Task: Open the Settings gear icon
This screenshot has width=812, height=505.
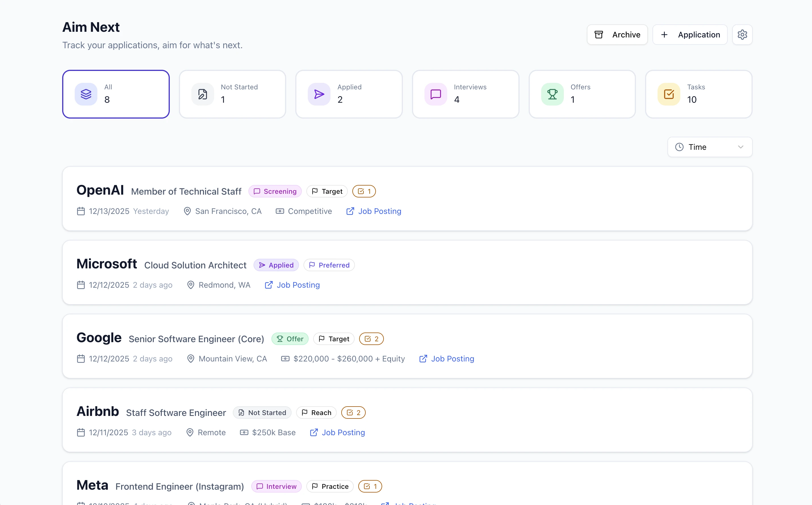Action: [x=742, y=34]
